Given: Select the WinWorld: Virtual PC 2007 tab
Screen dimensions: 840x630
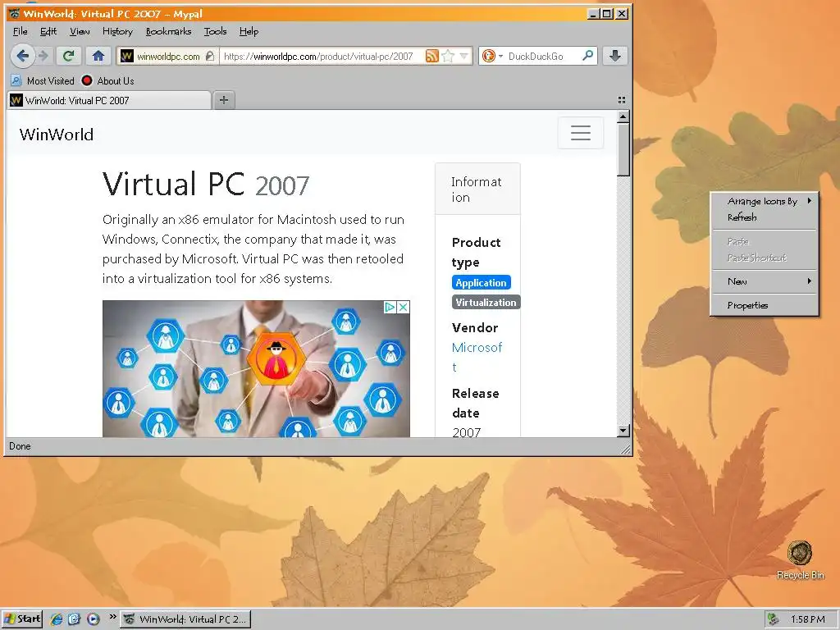Looking at the screenshot, I should (109, 100).
